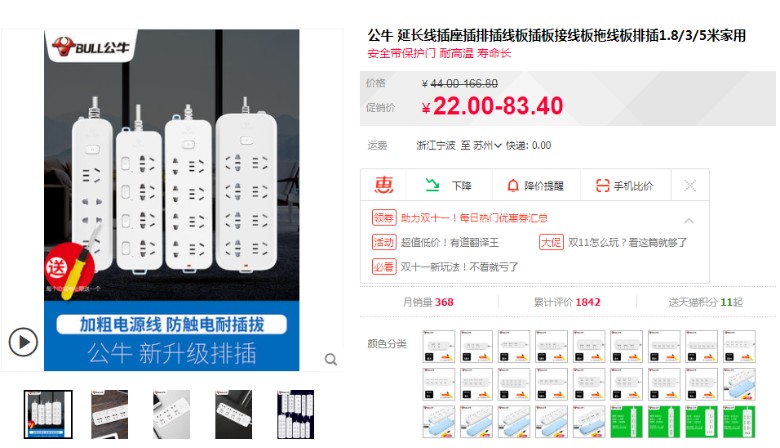Viewport: 780px width, 448px height.
Task: Click 月销量 368 monthly sales
Action: tap(428, 302)
